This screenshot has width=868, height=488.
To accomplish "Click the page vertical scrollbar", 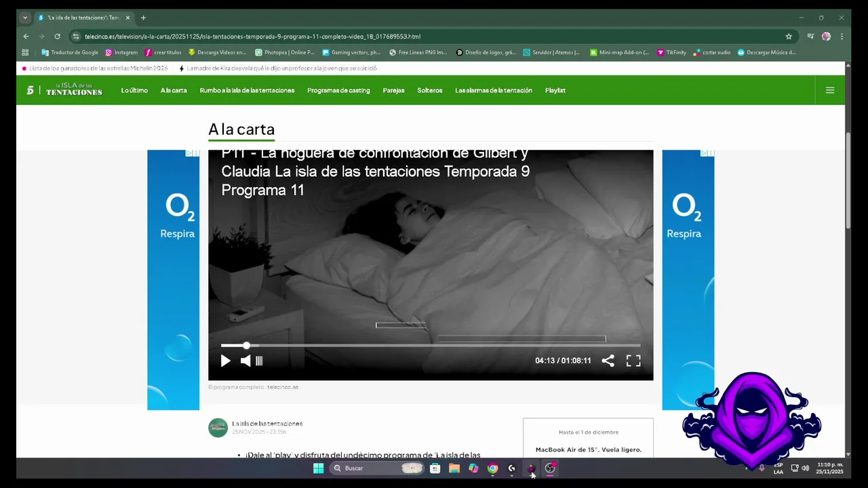I will (x=848, y=180).
